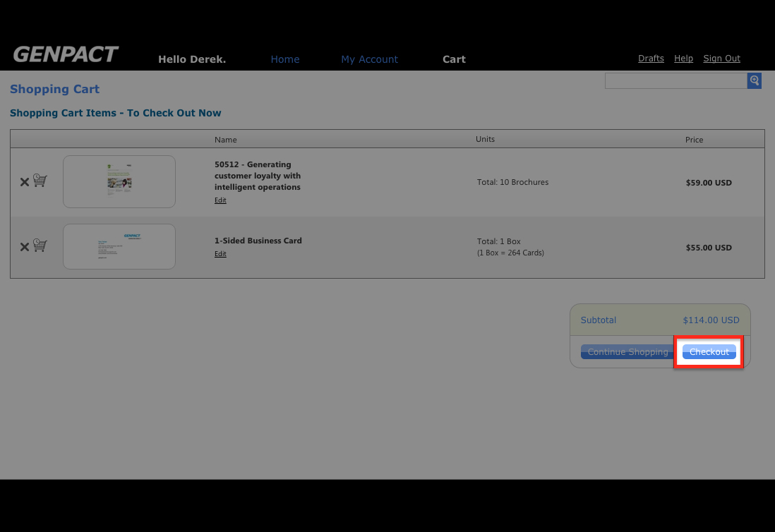Remove the brochure item with X icon
The height and width of the screenshot is (532, 775).
(x=24, y=182)
